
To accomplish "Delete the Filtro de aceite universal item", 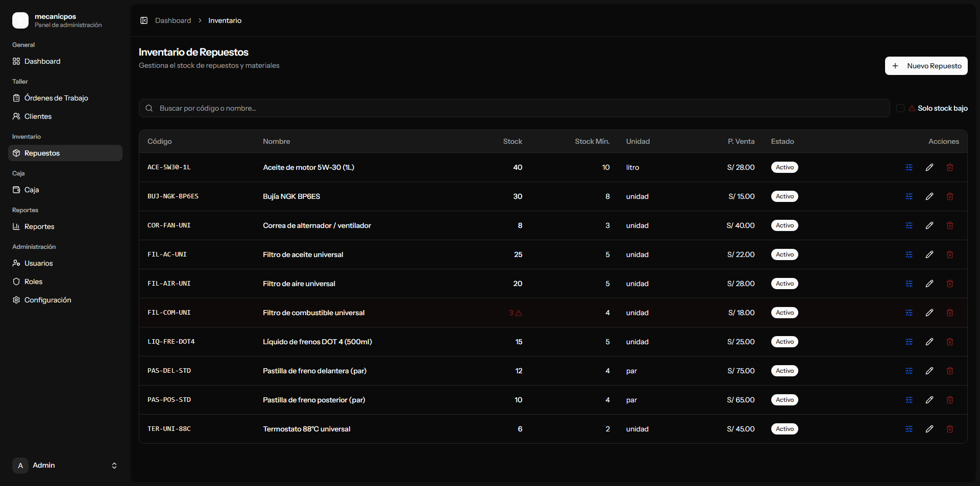I will point(950,254).
